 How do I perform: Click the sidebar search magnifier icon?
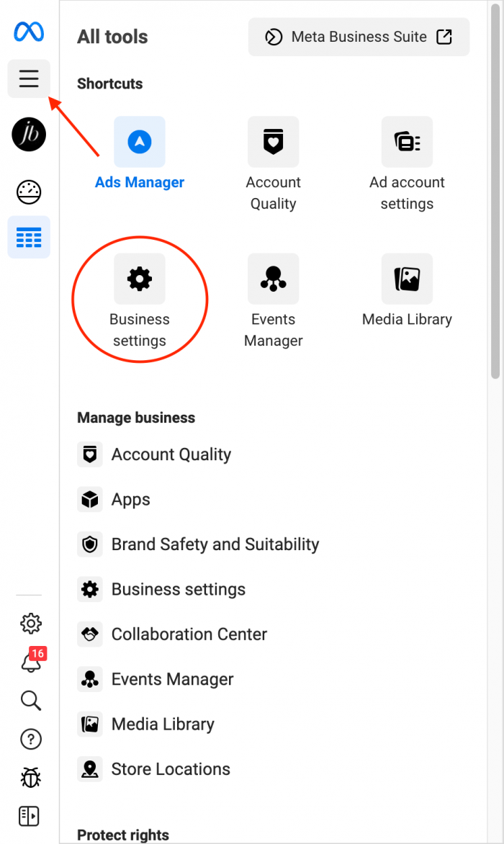coord(31,700)
